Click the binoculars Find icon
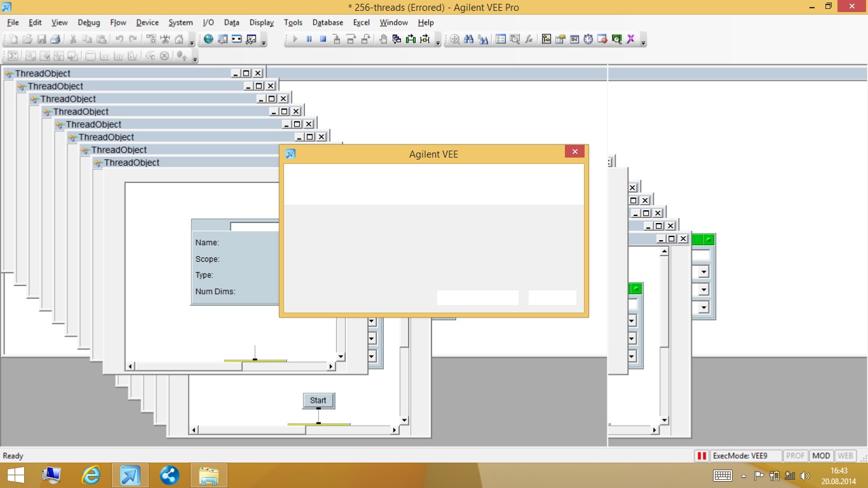The width and height of the screenshot is (868, 488). click(x=469, y=39)
